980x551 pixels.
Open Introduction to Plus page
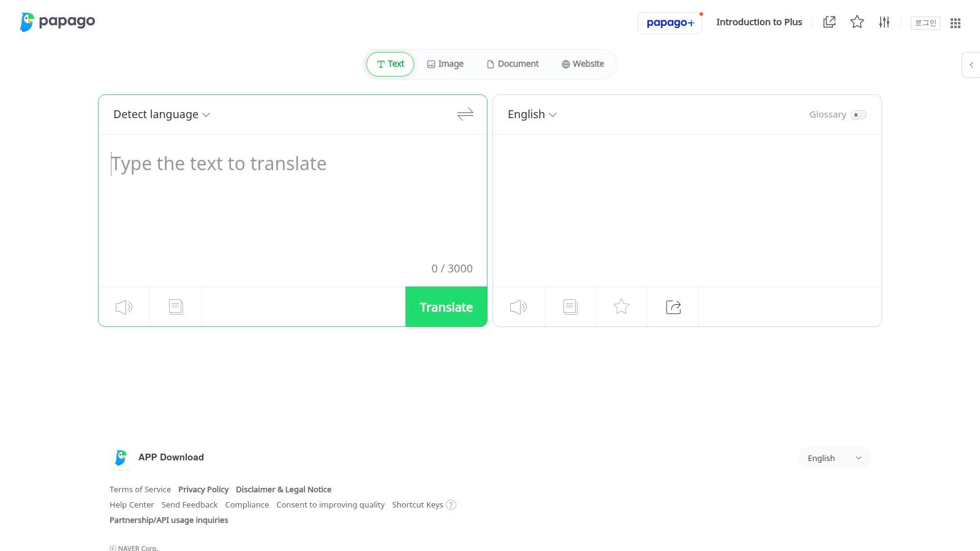click(759, 22)
